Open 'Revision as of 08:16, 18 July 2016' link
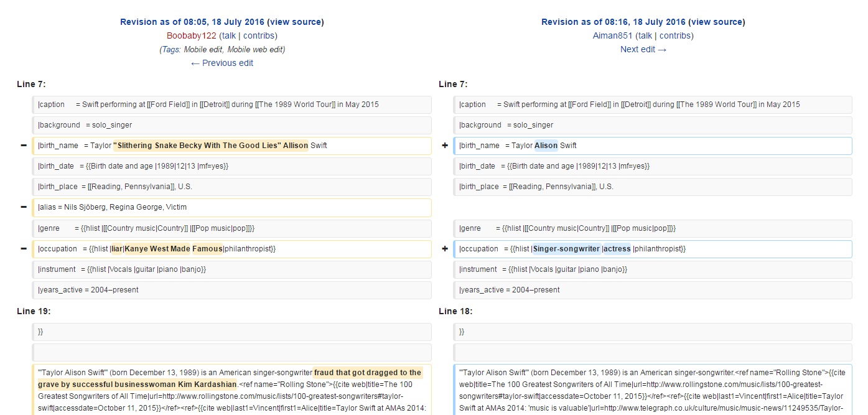868x415 pixels. (x=614, y=22)
